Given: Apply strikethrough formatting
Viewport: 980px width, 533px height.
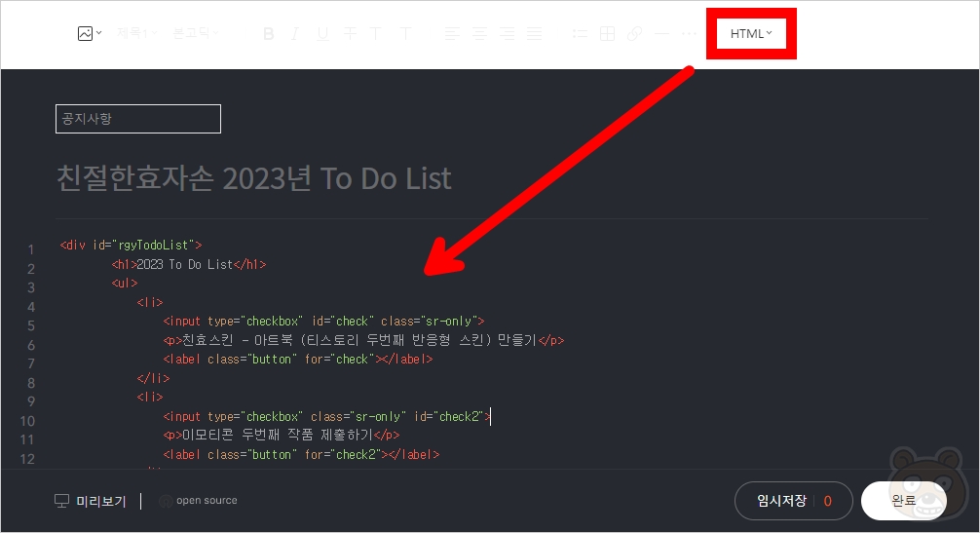Looking at the screenshot, I should point(350,34).
